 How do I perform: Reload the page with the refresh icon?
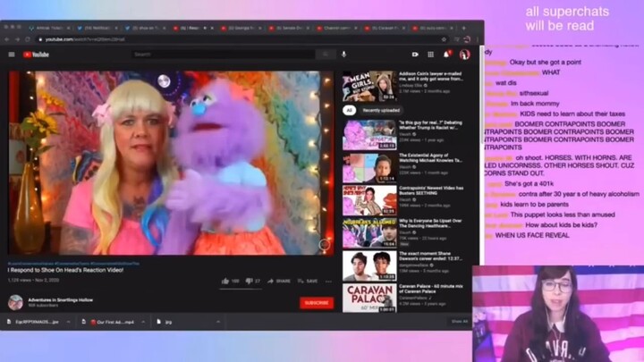(x=28, y=39)
